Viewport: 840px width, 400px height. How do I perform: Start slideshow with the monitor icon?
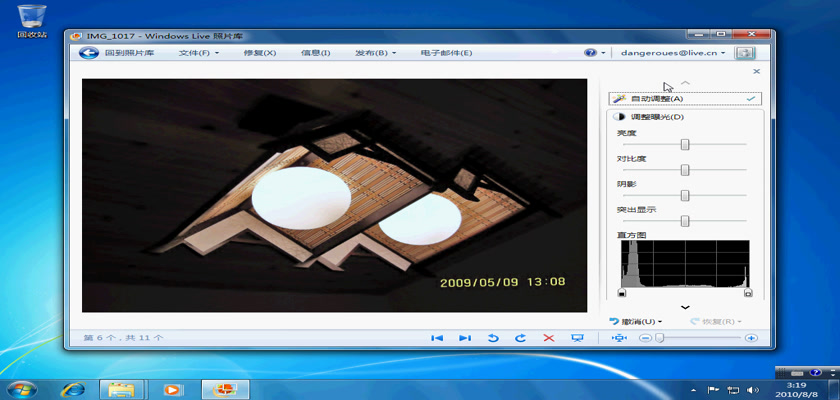click(577, 338)
